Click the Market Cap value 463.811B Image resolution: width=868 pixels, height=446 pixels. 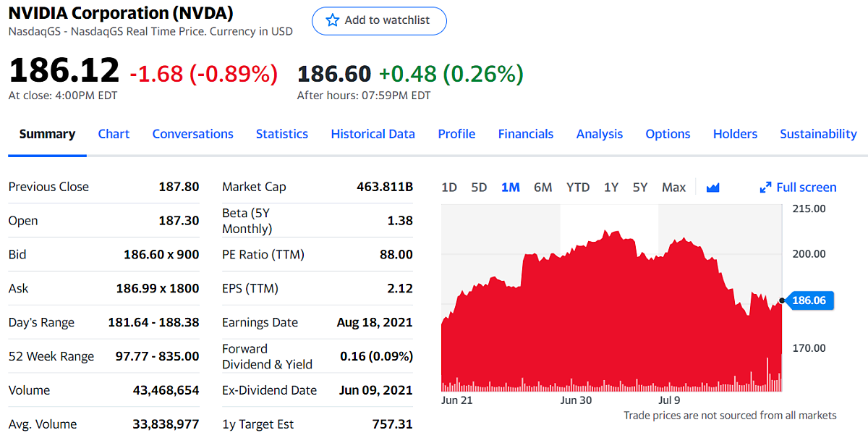(385, 187)
